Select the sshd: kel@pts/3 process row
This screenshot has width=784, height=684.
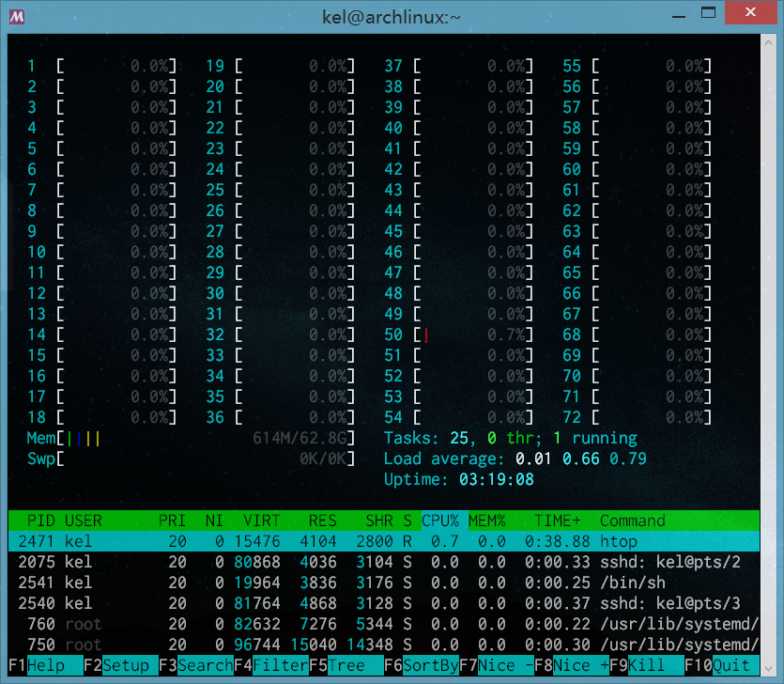coord(383,603)
